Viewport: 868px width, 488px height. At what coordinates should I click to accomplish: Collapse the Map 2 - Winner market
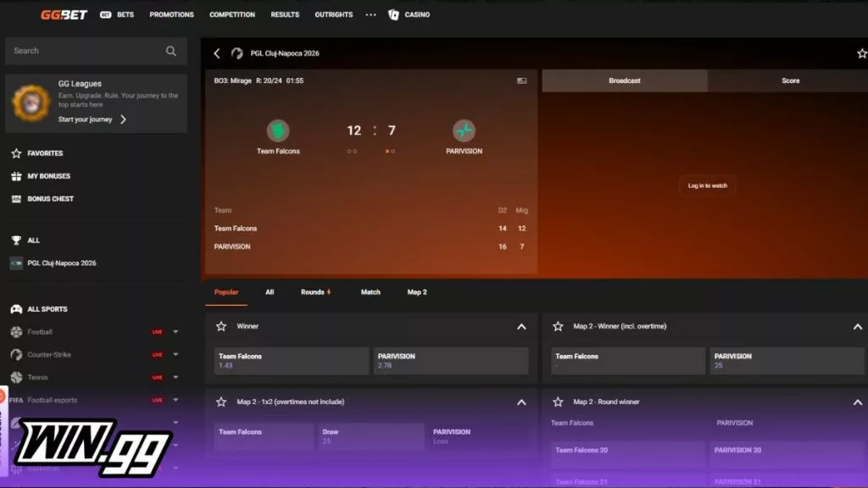[x=858, y=326]
